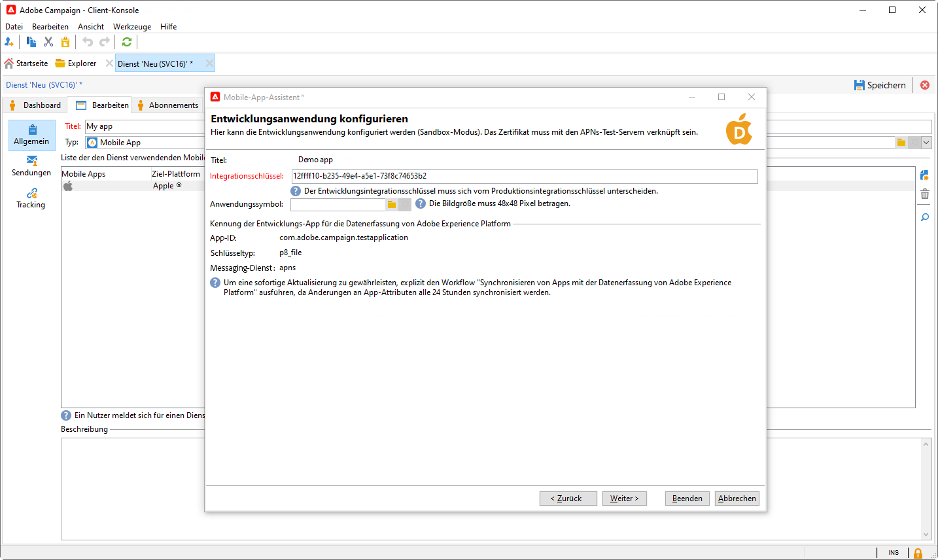Click the Redo arrow in the toolbar

(105, 42)
